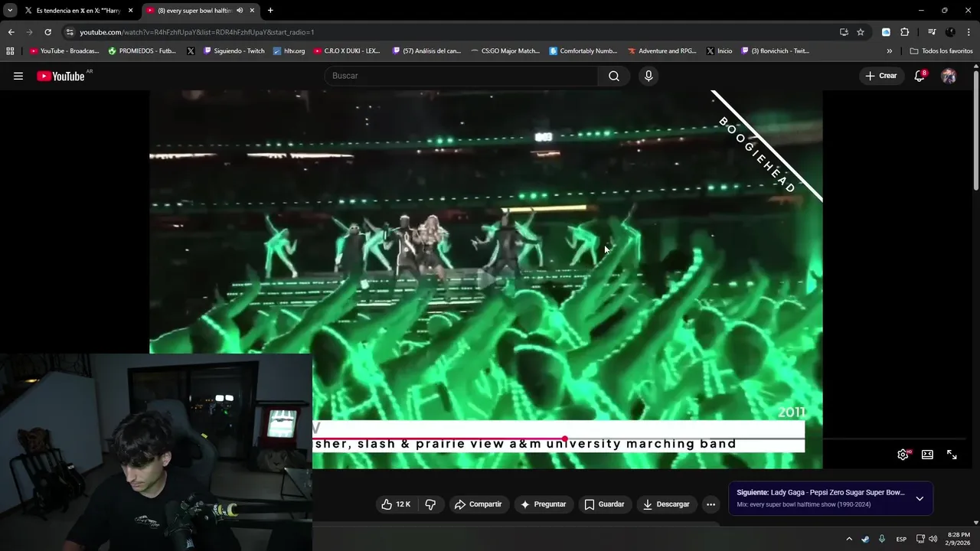Expand the Siguiente up-next panel
The width and height of the screenshot is (980, 551).
click(x=920, y=498)
